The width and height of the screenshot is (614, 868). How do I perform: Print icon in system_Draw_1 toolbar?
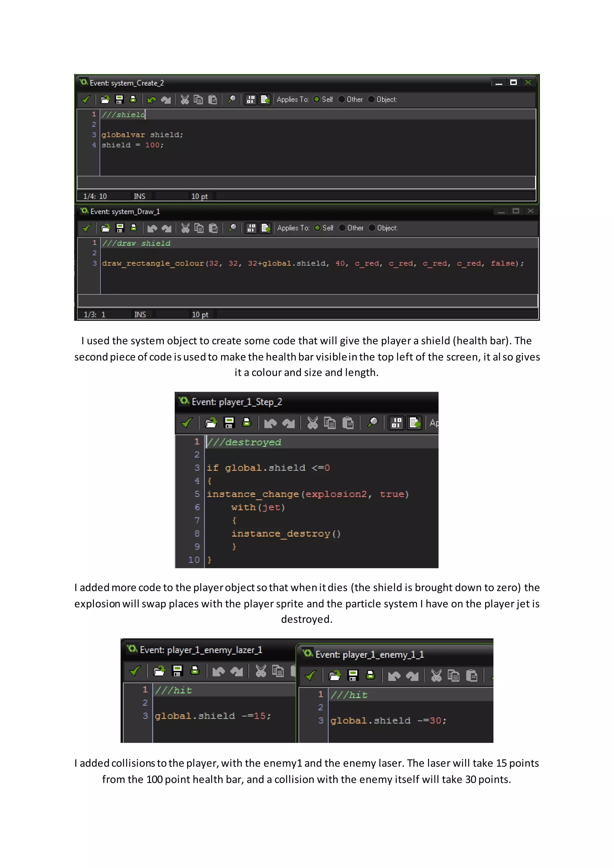133,228
